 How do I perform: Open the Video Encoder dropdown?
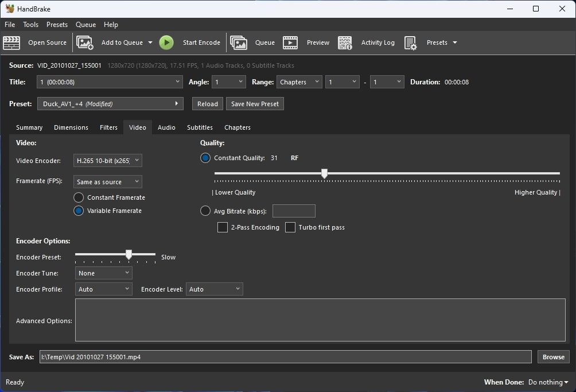[107, 161]
